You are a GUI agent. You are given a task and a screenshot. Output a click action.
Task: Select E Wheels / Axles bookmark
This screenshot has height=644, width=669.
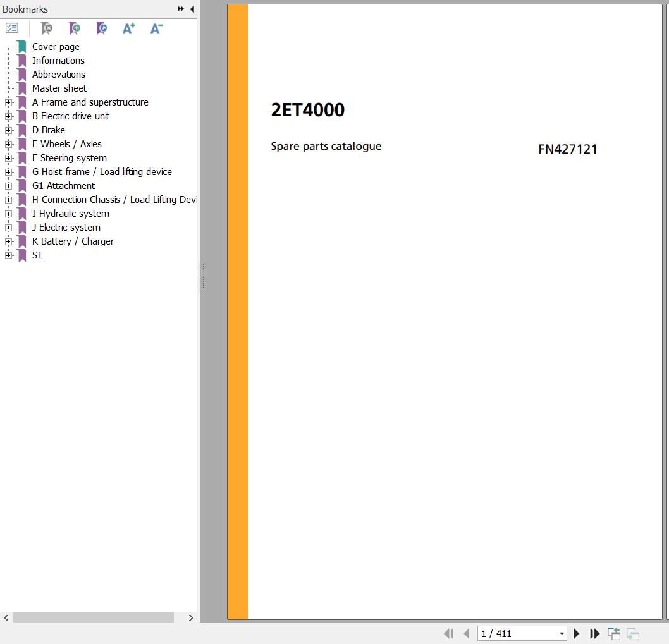coord(67,144)
